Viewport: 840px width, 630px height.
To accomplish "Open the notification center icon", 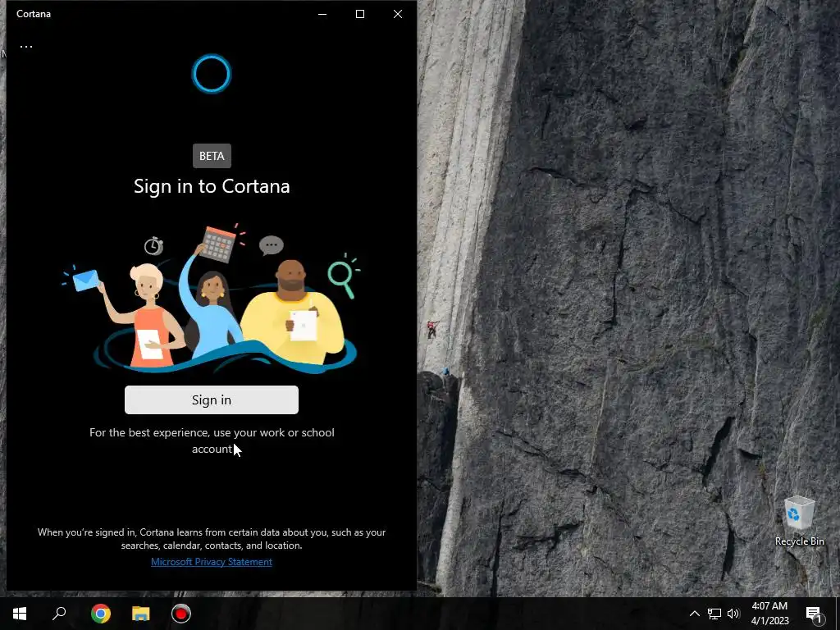I will pos(814,614).
